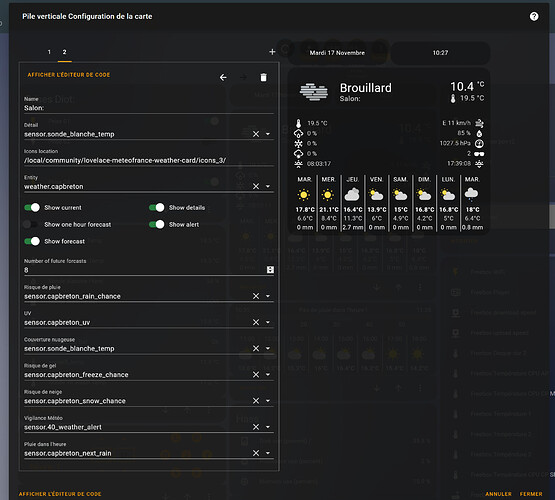The image size is (555, 500).
Task: Clear the weather.capbreton entity field
Action: (x=256, y=186)
